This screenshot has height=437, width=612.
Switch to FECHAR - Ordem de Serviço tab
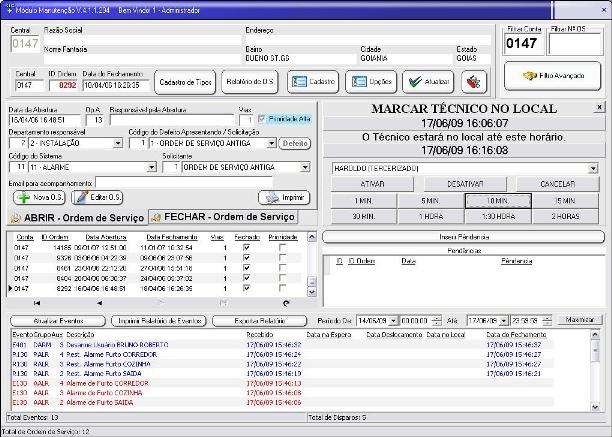(x=223, y=217)
